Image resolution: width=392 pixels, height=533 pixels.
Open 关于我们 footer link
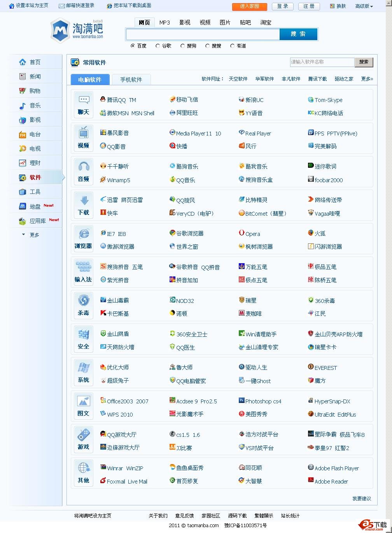[x=158, y=515]
